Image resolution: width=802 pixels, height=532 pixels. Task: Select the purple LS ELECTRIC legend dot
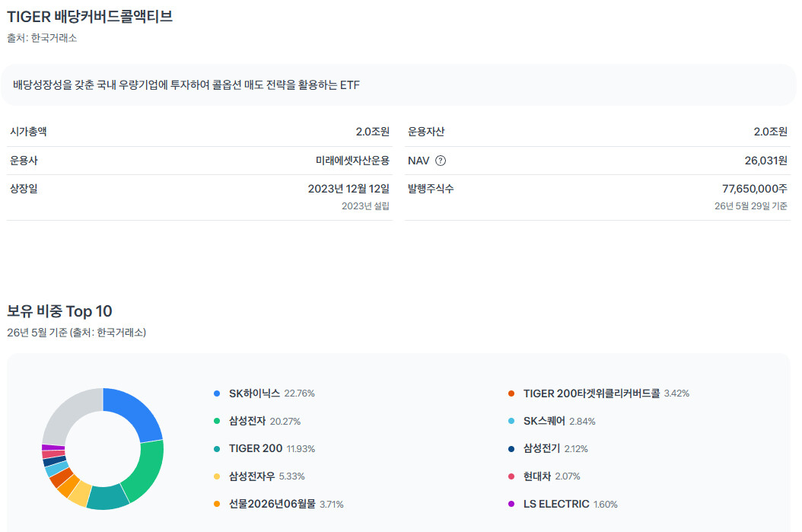pyautogui.click(x=511, y=504)
